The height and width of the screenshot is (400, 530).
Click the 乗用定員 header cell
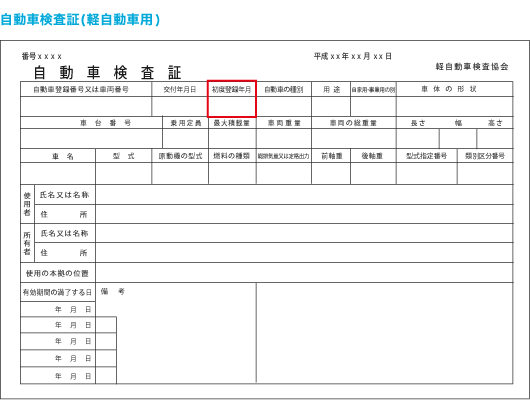click(x=186, y=123)
